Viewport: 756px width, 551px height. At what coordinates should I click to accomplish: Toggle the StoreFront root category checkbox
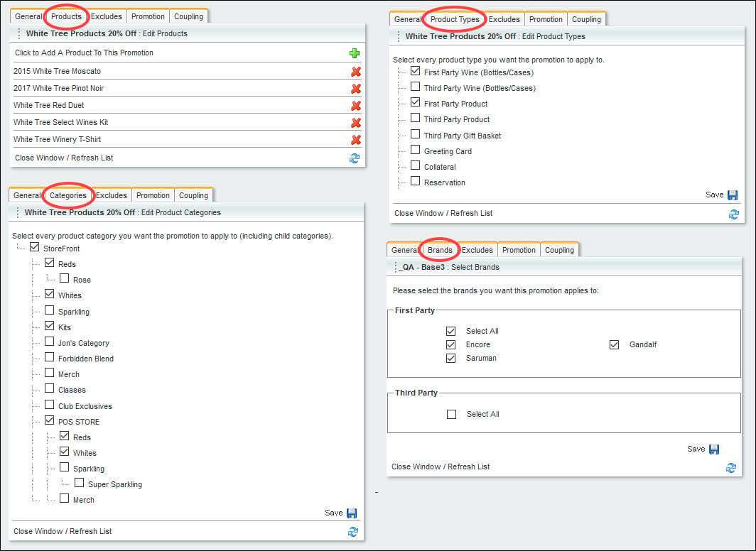(x=34, y=247)
